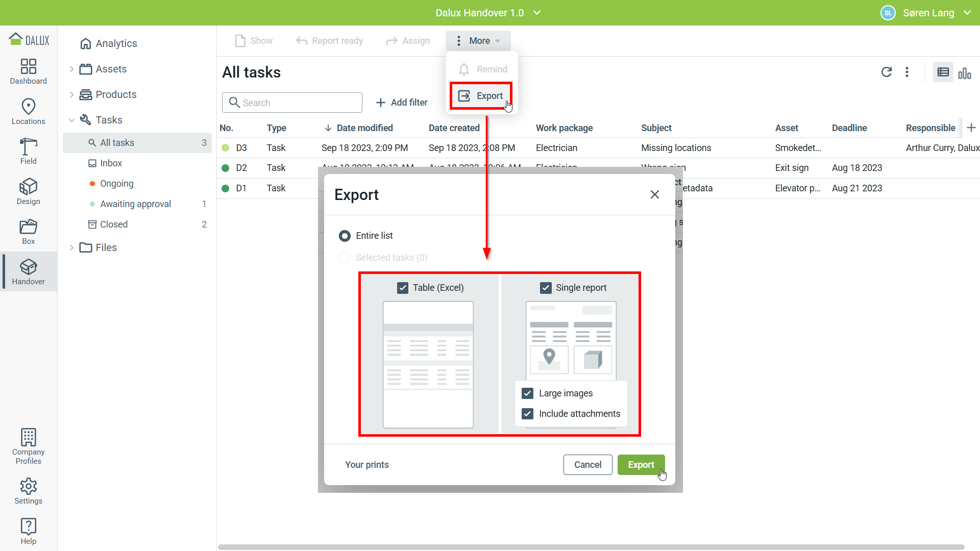Open the Missing locations task subject

point(676,148)
